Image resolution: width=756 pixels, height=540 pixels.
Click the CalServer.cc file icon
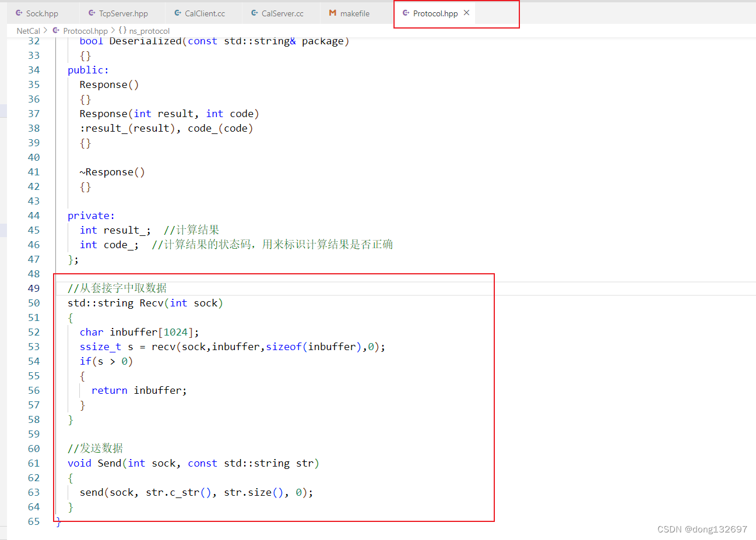point(255,13)
